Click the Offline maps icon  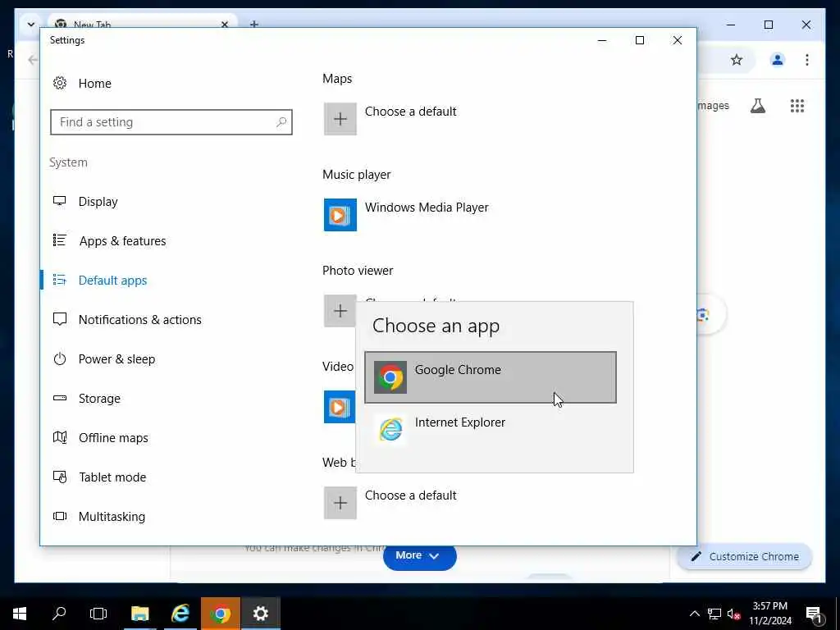pos(59,437)
